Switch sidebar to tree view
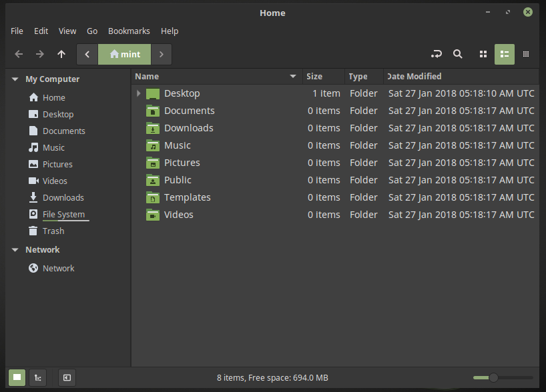The width and height of the screenshot is (546, 392). pos(38,377)
